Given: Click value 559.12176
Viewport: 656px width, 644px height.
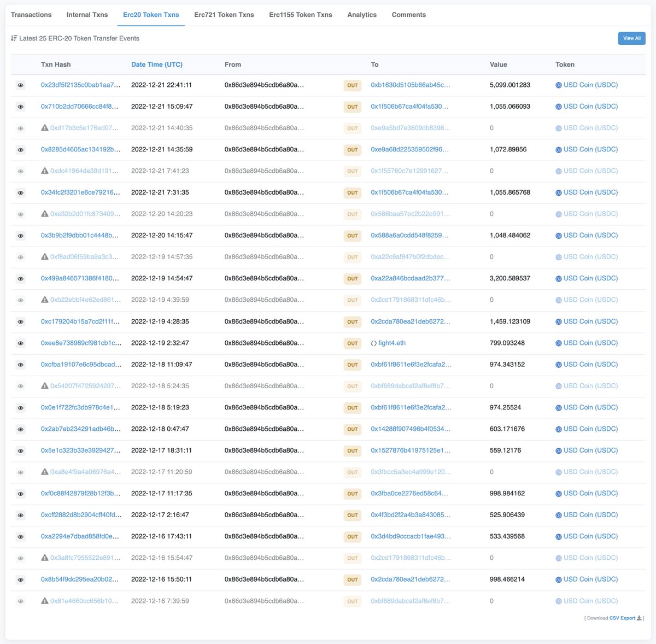Looking at the screenshot, I should [x=506, y=450].
